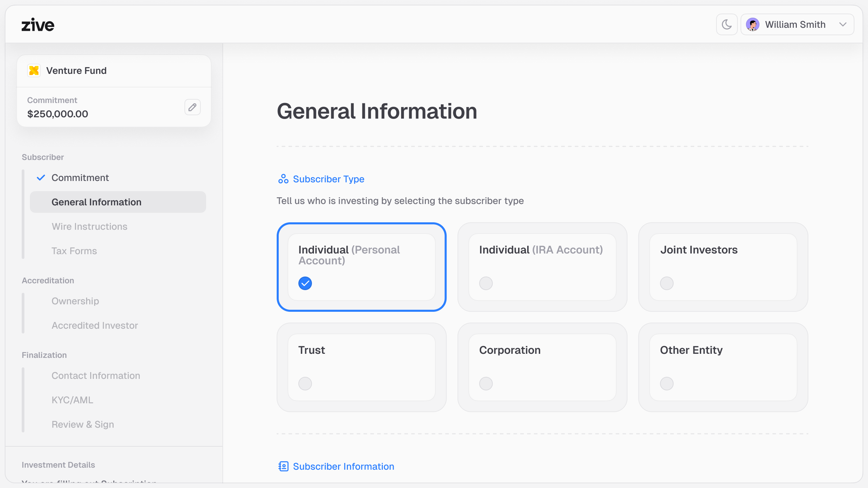Click William Smith's avatar picture
The height and width of the screenshot is (488, 868).
coord(752,24)
